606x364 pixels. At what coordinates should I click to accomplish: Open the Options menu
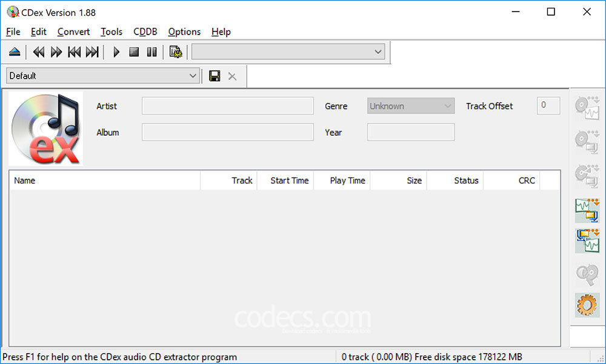184,31
